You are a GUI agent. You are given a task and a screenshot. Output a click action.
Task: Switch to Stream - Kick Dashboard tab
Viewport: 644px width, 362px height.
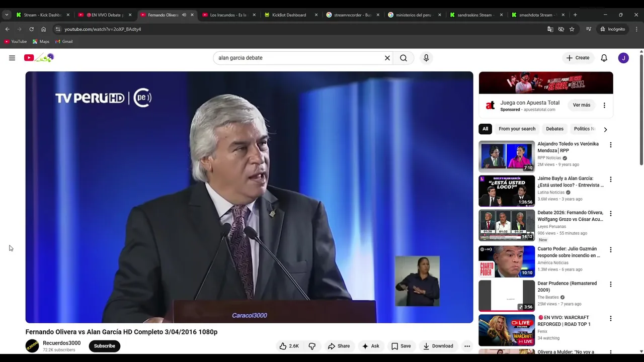click(x=43, y=15)
